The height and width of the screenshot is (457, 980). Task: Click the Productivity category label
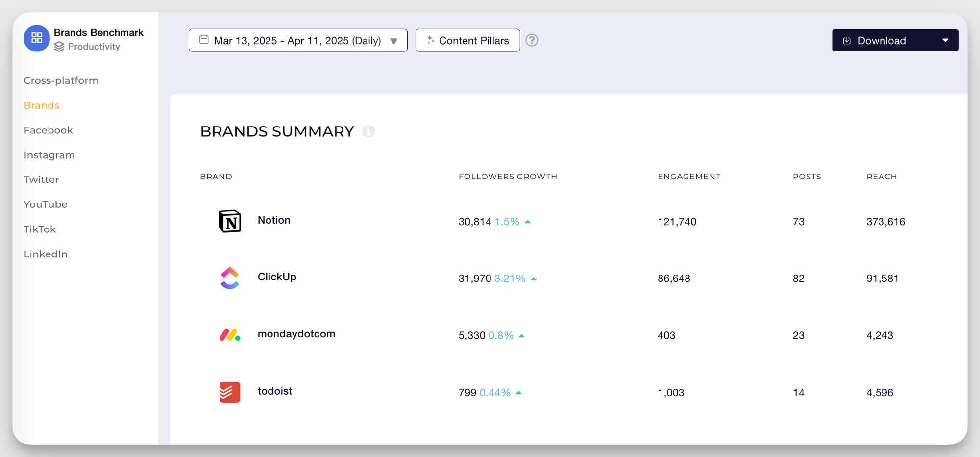(x=94, y=47)
